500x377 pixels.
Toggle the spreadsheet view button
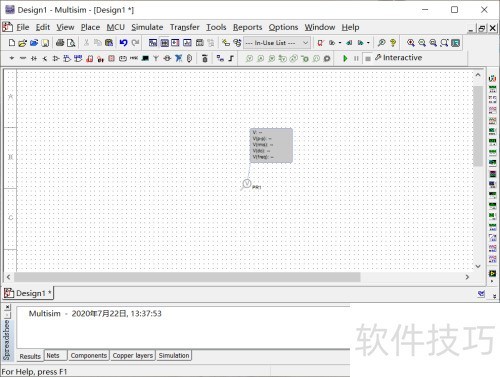click(165, 43)
